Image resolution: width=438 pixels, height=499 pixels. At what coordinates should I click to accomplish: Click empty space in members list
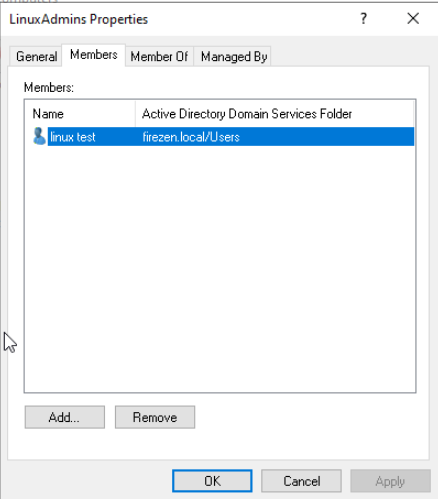220,267
